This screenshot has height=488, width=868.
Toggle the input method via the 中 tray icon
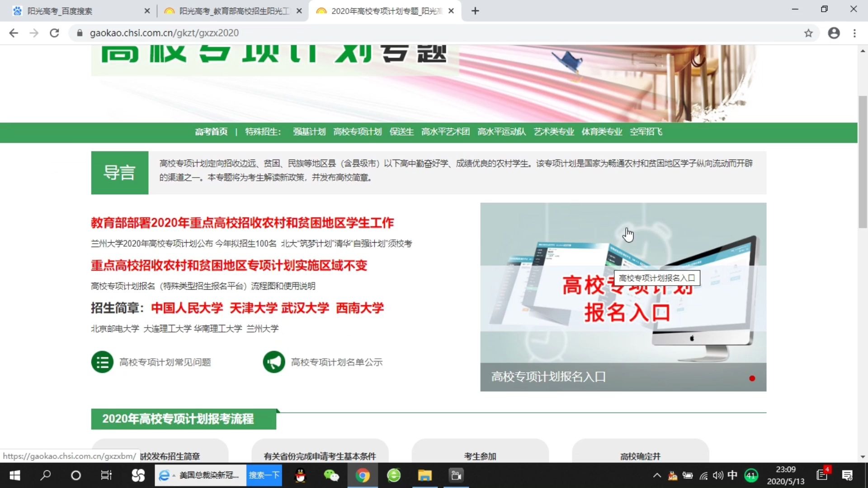(733, 475)
